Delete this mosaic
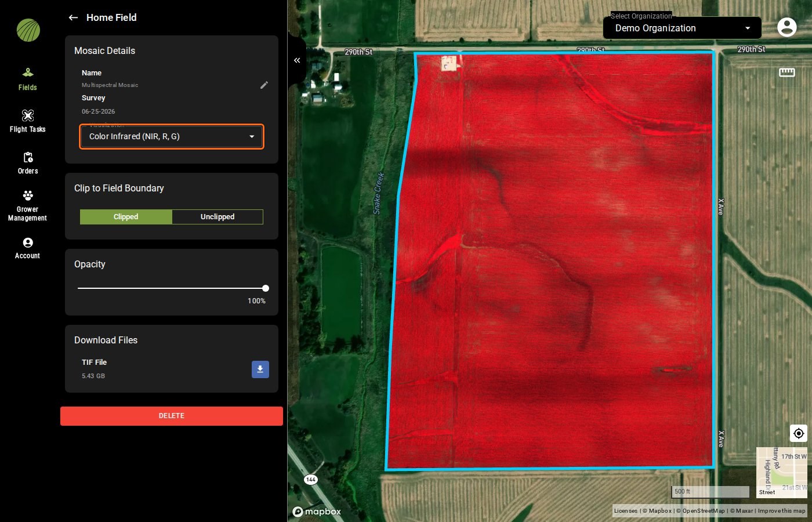 [172, 416]
